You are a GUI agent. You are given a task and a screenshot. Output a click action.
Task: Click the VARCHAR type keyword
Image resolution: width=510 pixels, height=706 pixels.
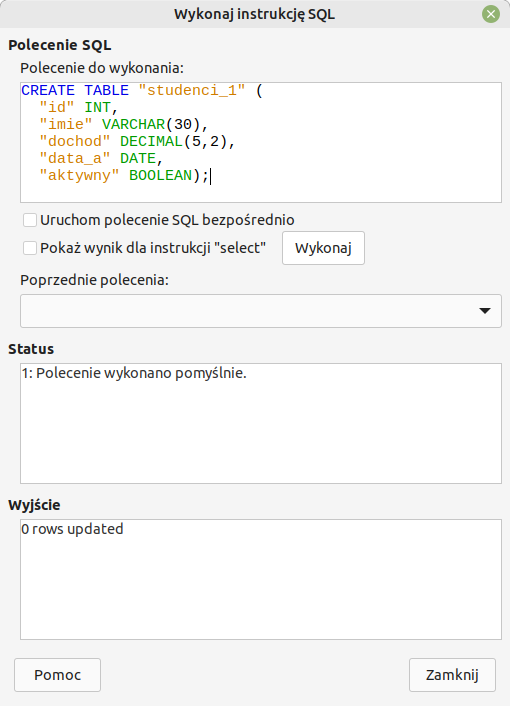click(x=133, y=125)
